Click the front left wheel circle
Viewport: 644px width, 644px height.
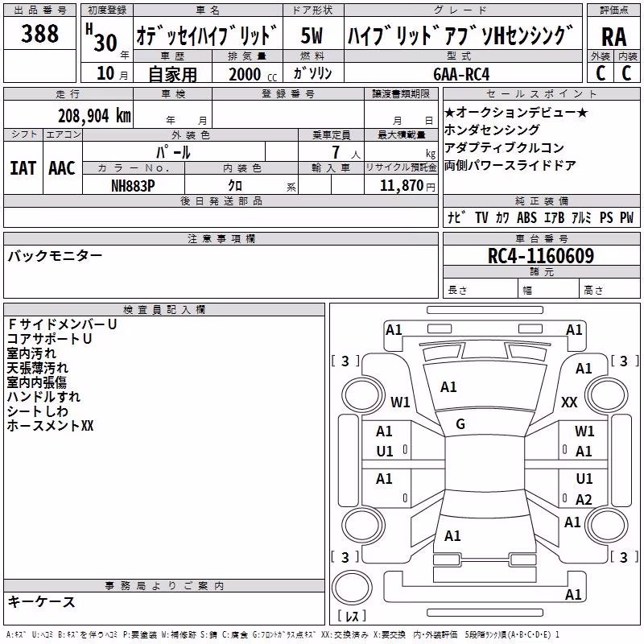[363, 395]
